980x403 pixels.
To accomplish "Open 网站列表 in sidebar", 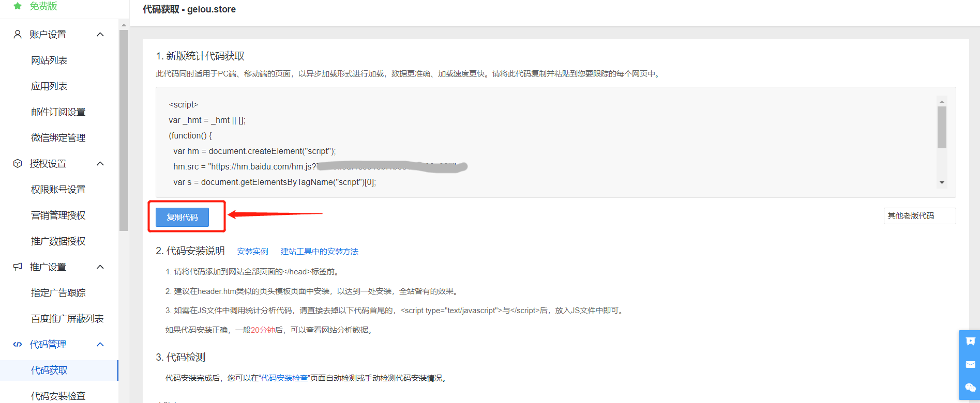I will click(49, 60).
